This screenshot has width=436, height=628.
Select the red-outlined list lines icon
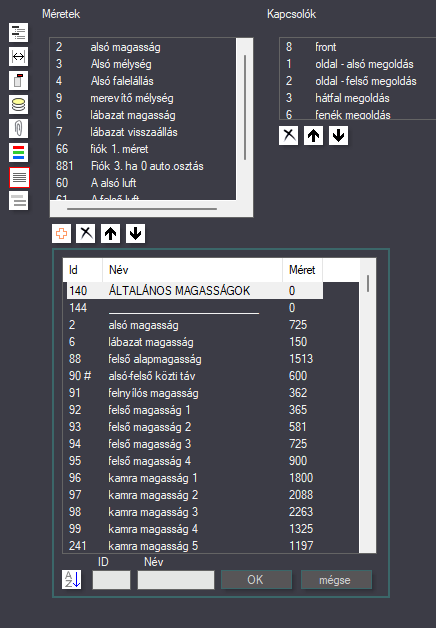(x=19, y=177)
